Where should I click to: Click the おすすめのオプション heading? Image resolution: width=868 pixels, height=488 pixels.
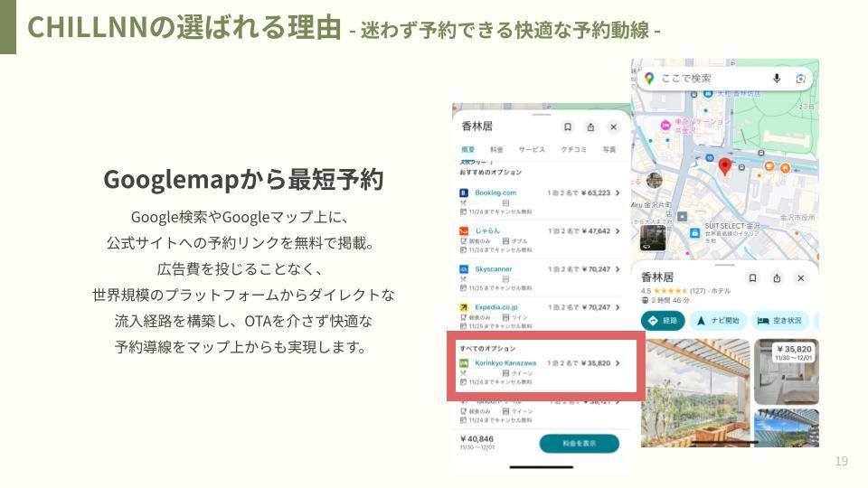[x=490, y=172]
